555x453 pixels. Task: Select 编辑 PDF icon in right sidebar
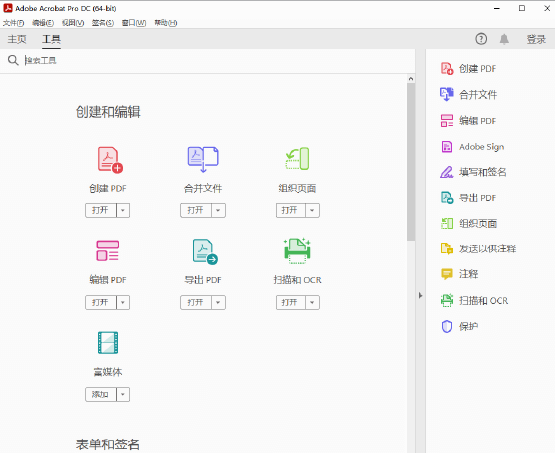tap(447, 121)
